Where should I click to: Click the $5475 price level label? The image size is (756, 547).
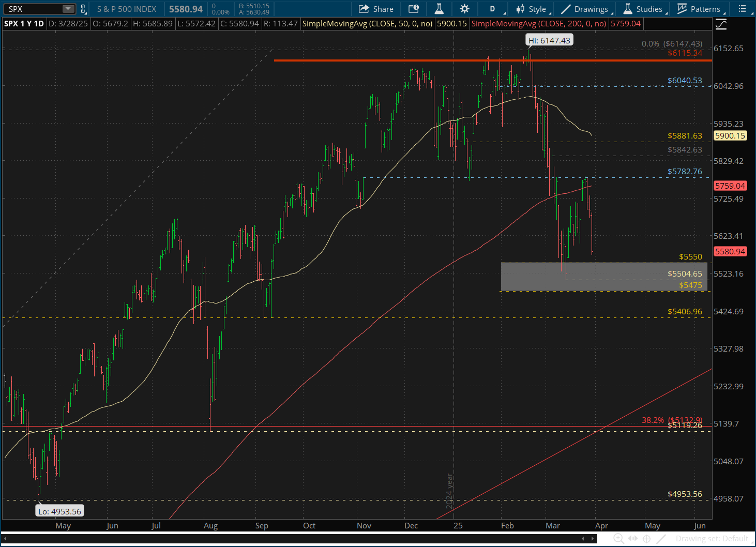point(690,285)
